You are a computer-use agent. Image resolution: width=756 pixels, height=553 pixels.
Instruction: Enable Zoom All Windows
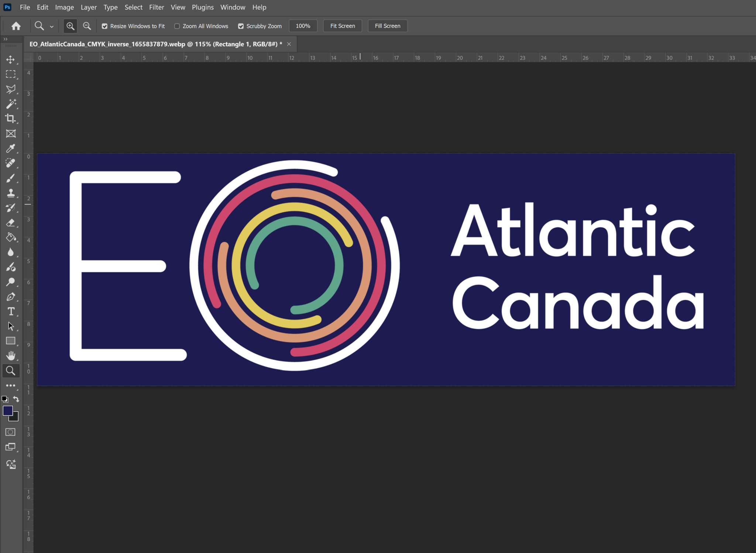177,26
